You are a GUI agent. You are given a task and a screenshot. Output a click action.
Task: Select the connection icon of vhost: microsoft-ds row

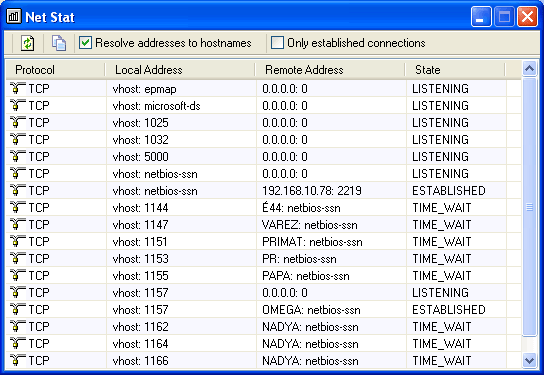pyautogui.click(x=17, y=105)
